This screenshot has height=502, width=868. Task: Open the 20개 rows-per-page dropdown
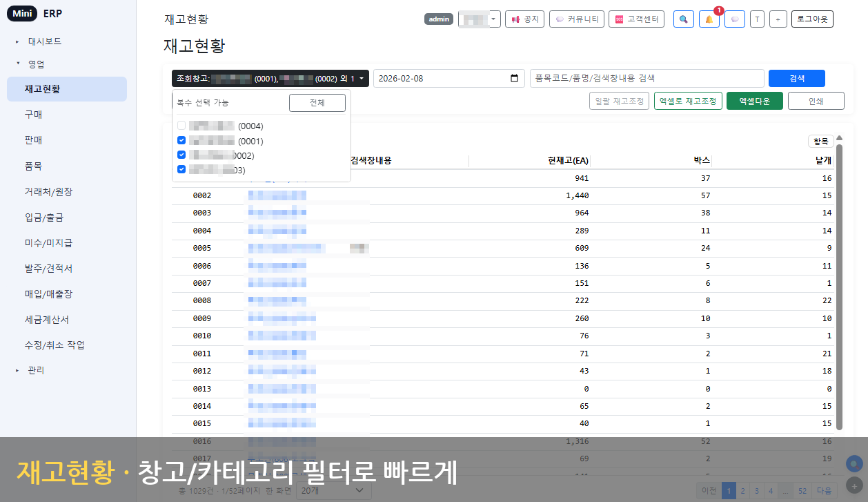pos(334,490)
